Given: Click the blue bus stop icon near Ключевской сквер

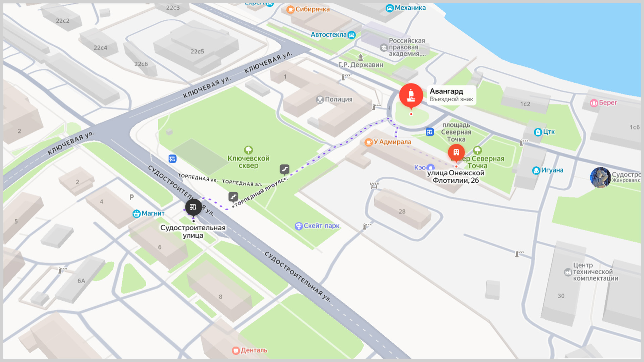Looking at the screenshot, I should [x=172, y=159].
